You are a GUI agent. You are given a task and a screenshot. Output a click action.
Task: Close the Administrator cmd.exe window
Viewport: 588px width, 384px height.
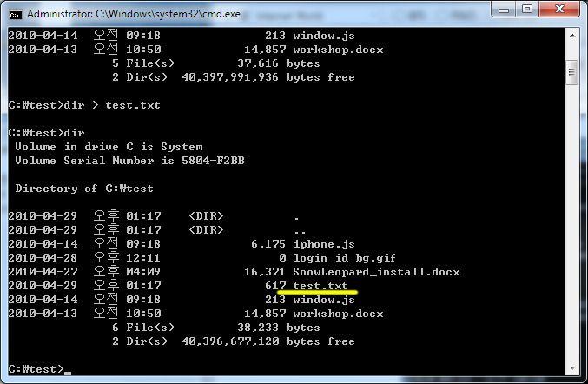point(559,9)
